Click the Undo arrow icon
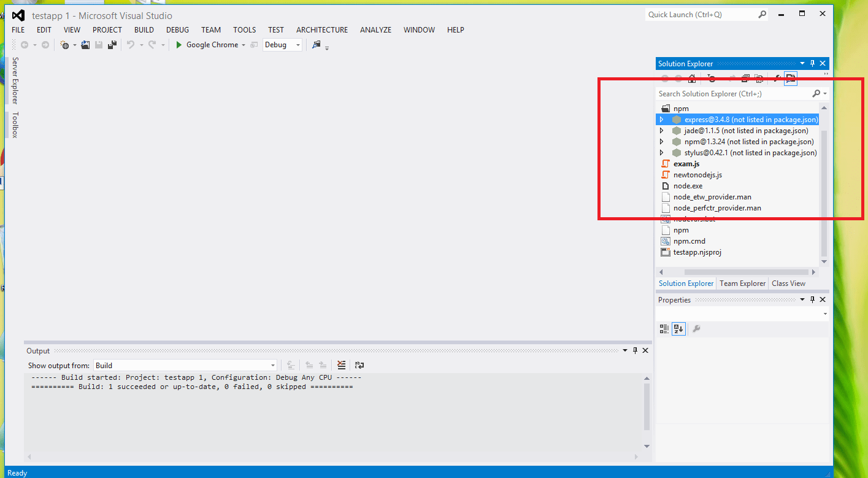 130,45
